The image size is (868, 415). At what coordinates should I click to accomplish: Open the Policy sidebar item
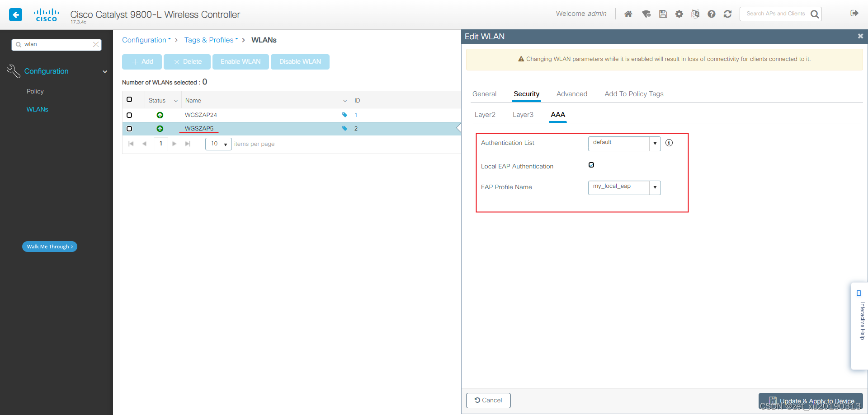[x=35, y=91]
